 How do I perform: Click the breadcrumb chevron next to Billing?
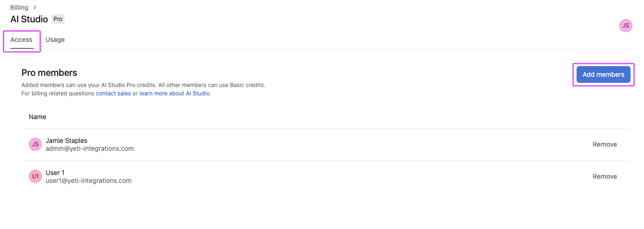(x=35, y=7)
